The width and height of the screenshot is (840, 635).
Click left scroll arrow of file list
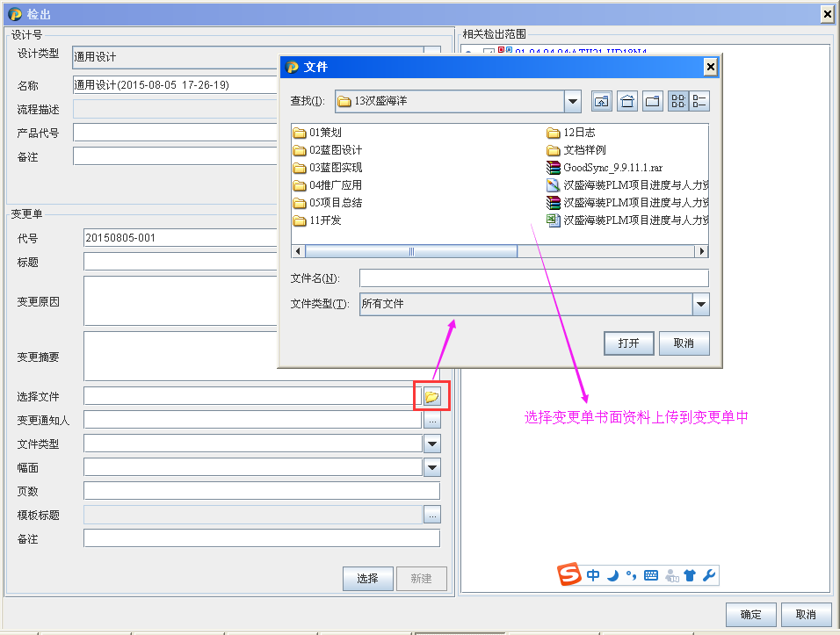coord(298,251)
